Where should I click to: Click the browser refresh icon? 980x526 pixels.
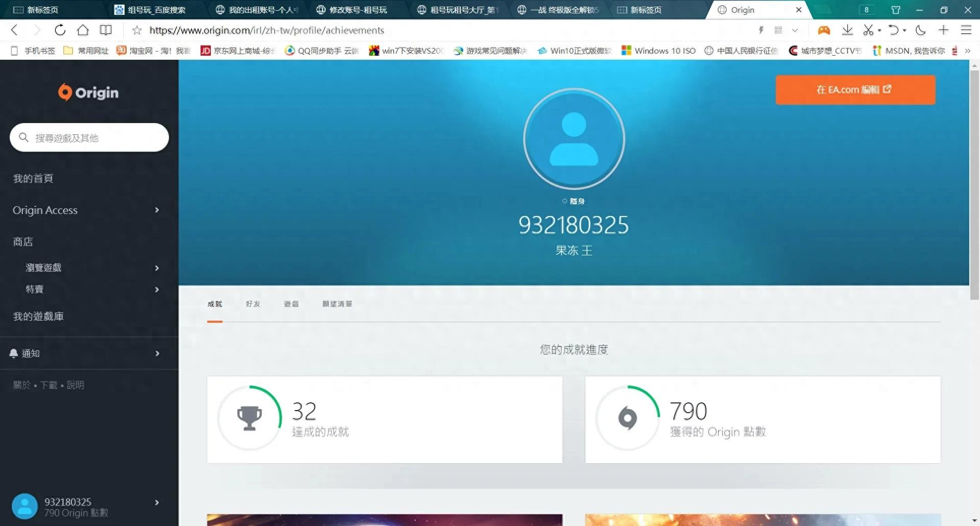(60, 30)
